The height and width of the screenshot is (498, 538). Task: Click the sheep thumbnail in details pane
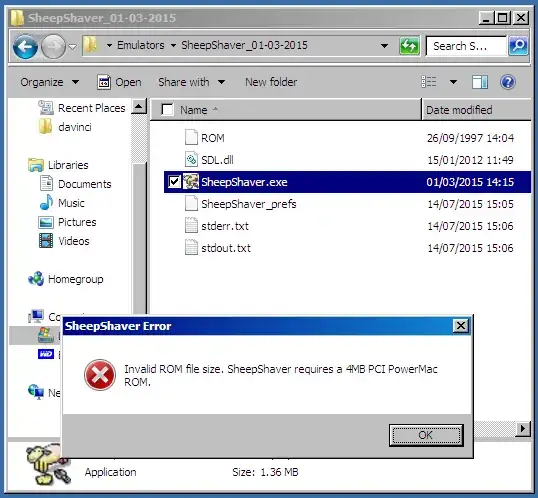point(47,464)
